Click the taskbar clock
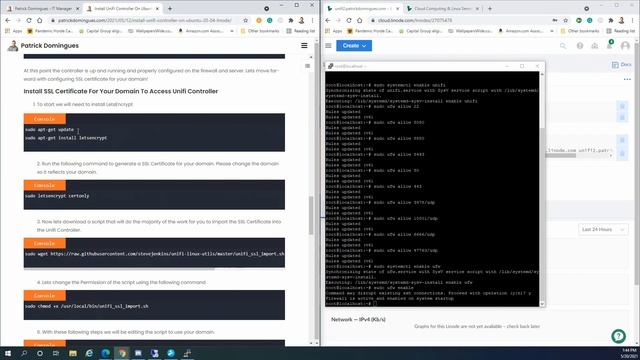Screen dimensions: 640x360 coord(629,353)
